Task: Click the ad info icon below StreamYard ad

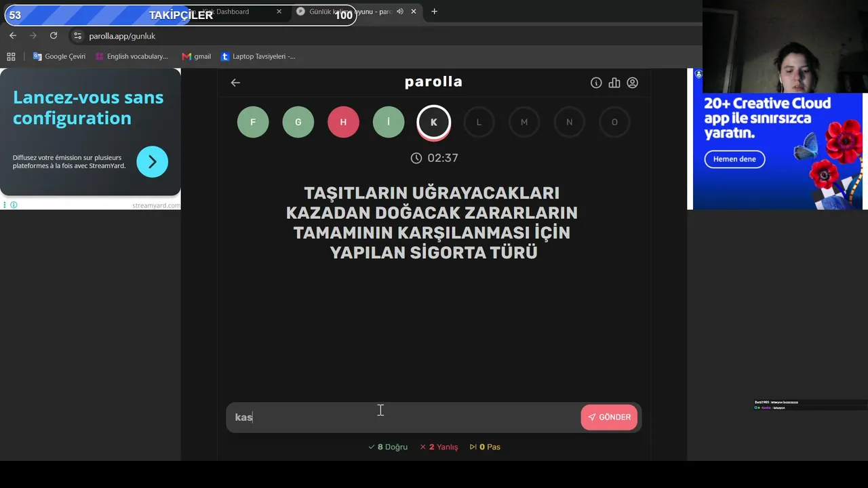Action: coord(14,205)
